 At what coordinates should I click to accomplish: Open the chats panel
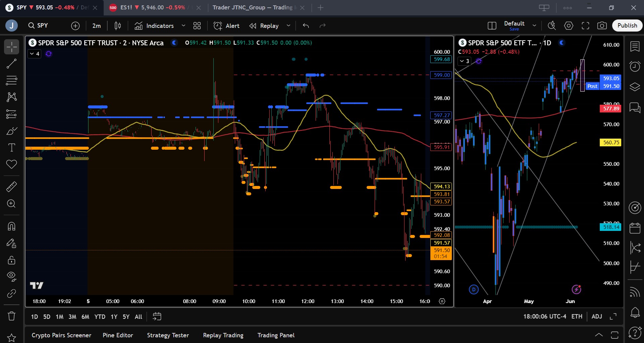point(635,107)
